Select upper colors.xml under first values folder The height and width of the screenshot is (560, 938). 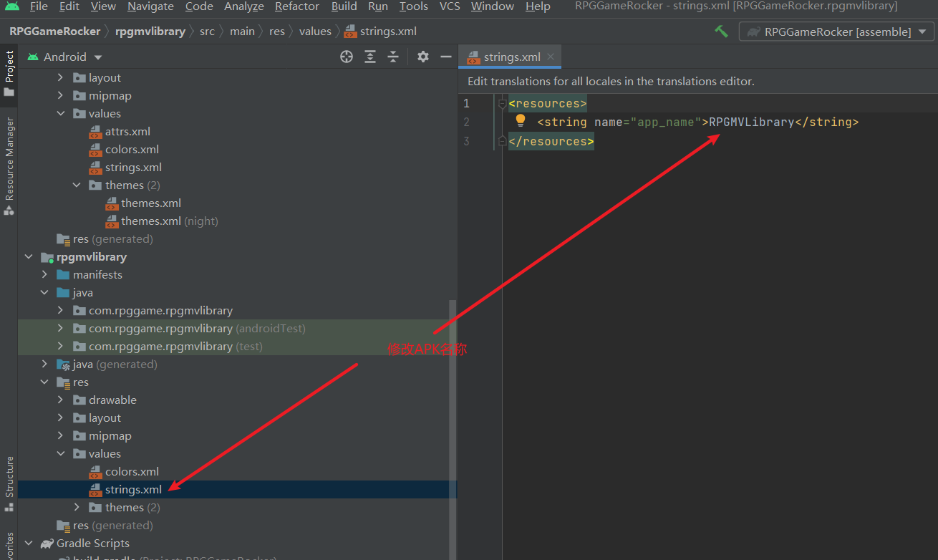[132, 150]
